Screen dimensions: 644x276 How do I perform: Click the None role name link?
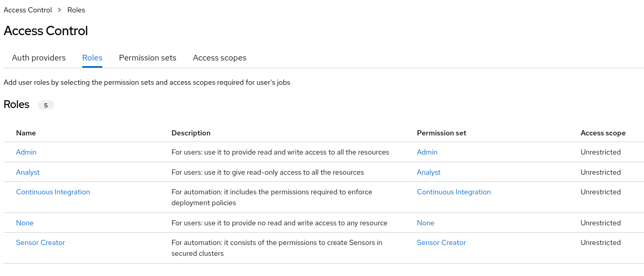click(25, 223)
